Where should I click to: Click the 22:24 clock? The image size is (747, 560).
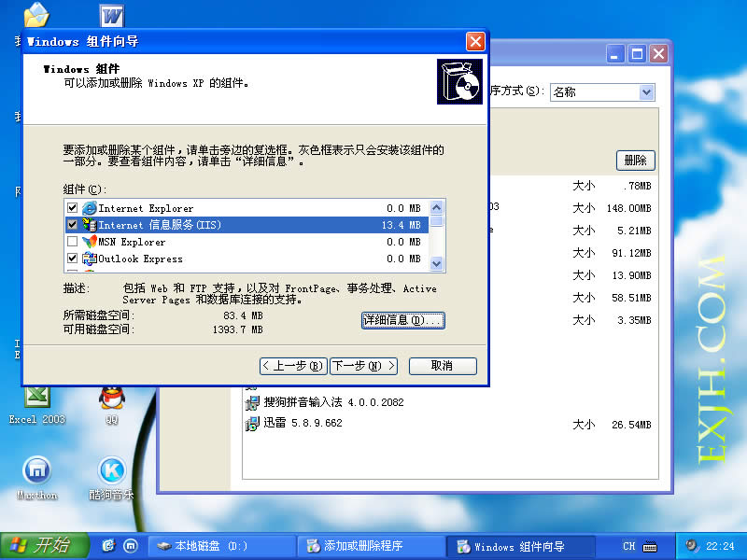720,546
